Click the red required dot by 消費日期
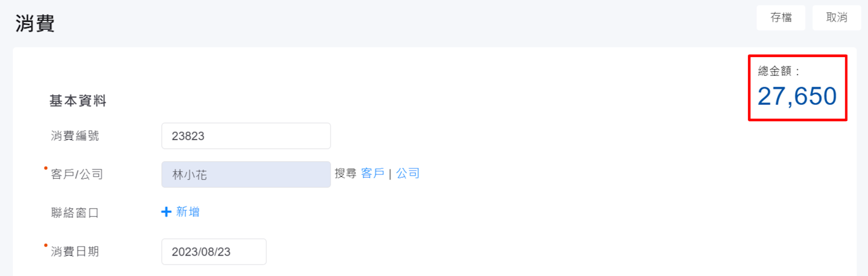The width and height of the screenshot is (868, 276). (46, 246)
